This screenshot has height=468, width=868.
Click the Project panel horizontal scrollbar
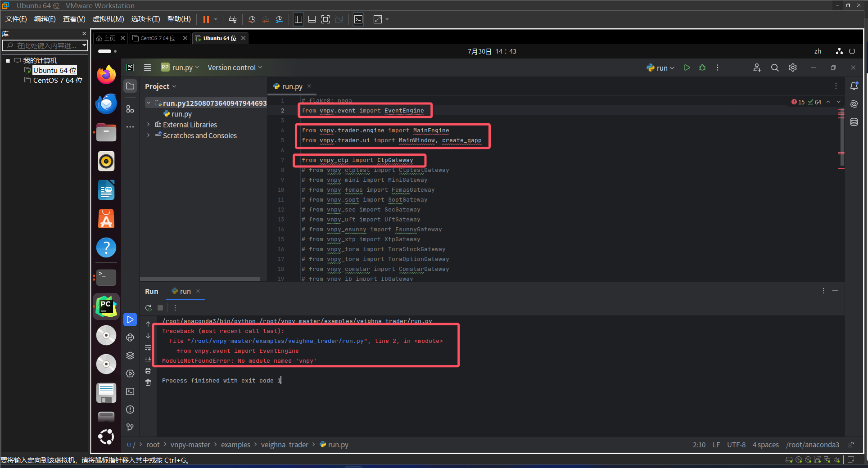pyautogui.click(x=200, y=279)
